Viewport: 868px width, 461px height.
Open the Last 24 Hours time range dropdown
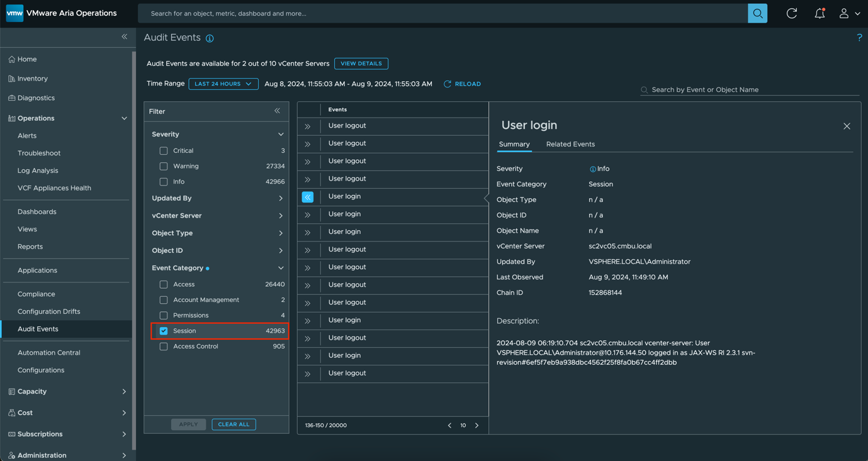pyautogui.click(x=223, y=84)
